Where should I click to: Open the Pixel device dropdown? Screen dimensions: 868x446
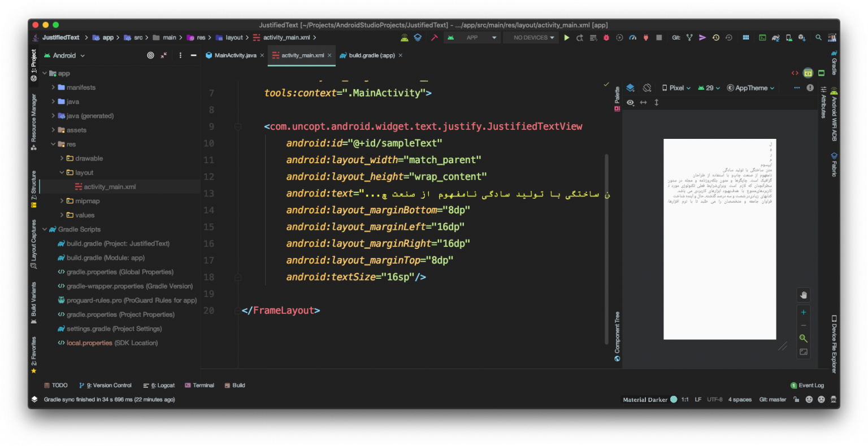point(676,88)
